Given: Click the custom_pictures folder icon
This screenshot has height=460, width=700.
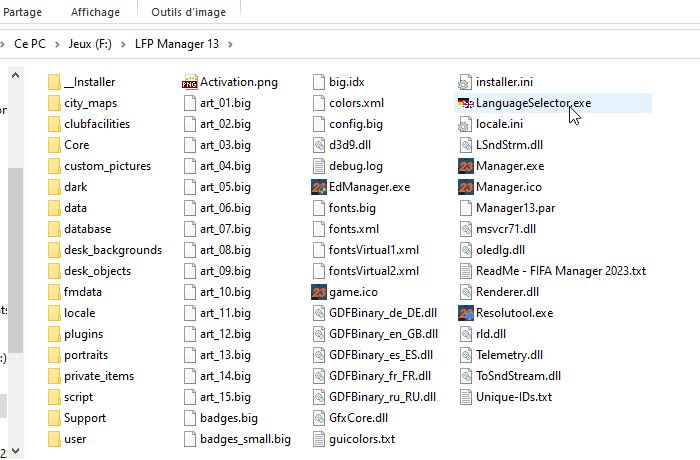Looking at the screenshot, I should pos(54,166).
